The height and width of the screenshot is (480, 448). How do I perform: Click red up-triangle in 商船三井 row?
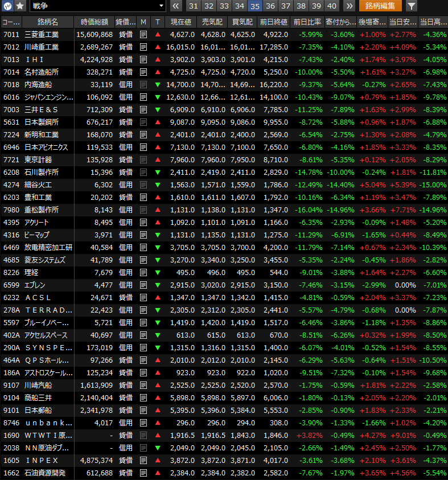coord(158,398)
